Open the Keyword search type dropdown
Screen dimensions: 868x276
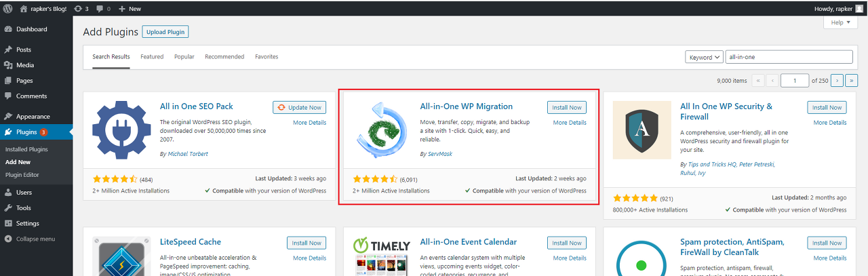coord(704,58)
